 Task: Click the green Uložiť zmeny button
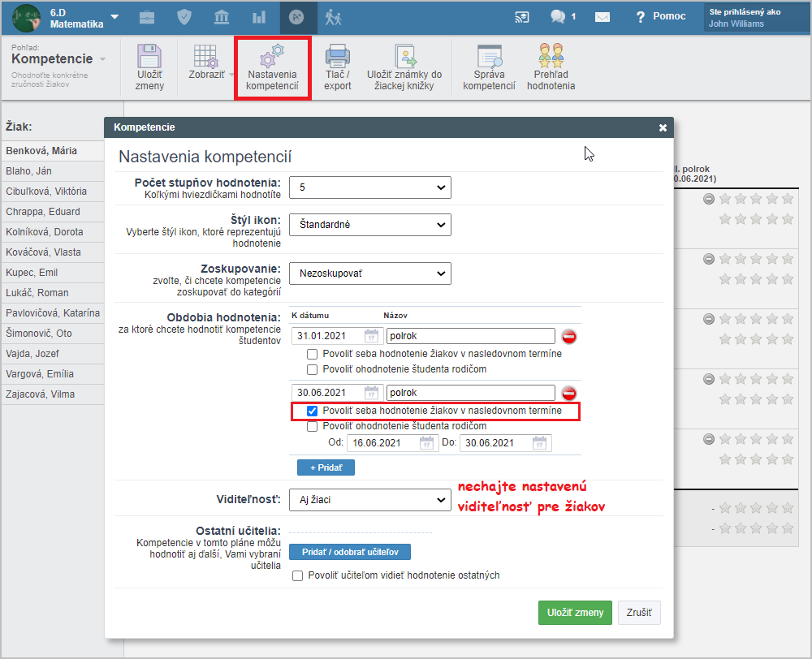coord(575,613)
